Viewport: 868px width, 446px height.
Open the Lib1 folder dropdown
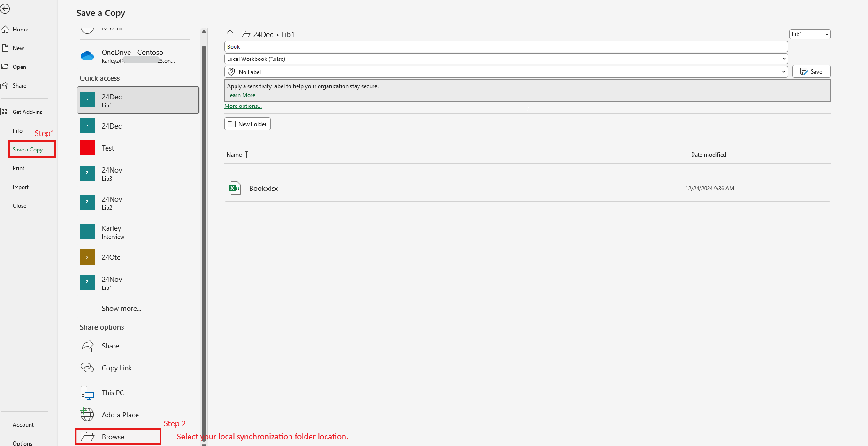pyautogui.click(x=810, y=34)
